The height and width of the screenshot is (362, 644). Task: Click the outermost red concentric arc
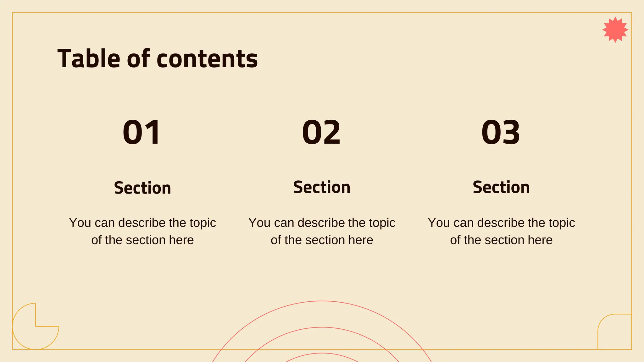pyautogui.click(x=322, y=301)
